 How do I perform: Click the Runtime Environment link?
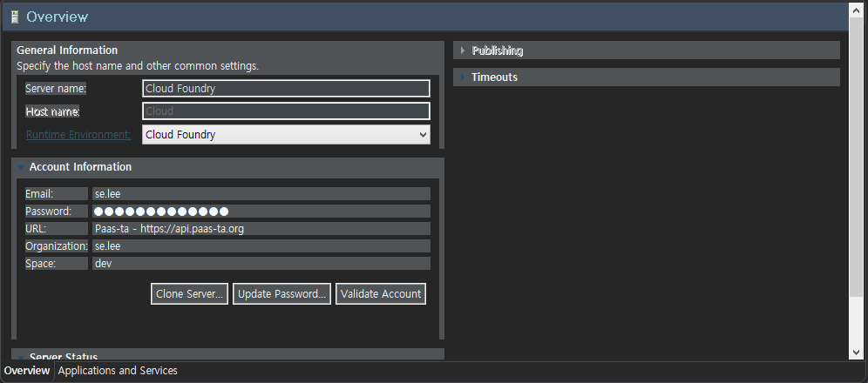(x=78, y=134)
